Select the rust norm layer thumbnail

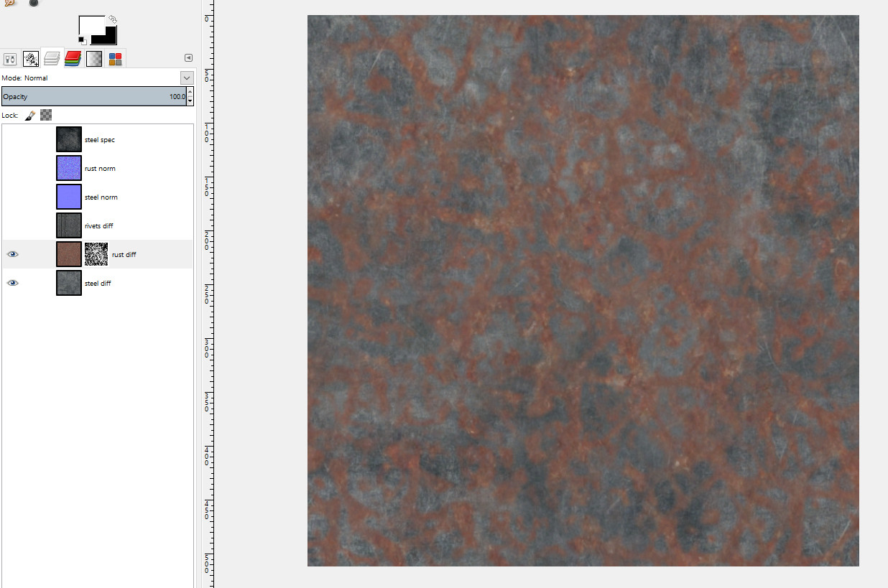tap(69, 168)
